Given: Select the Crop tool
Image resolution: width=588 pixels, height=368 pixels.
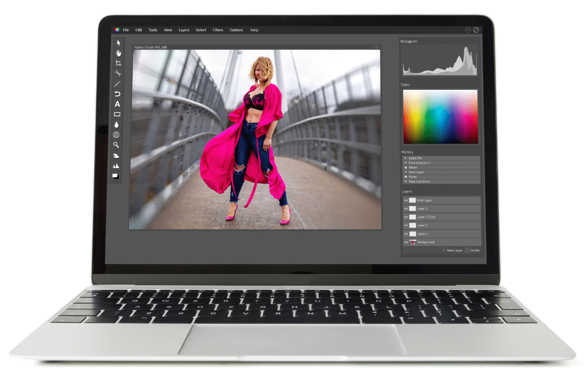Looking at the screenshot, I should [118, 63].
